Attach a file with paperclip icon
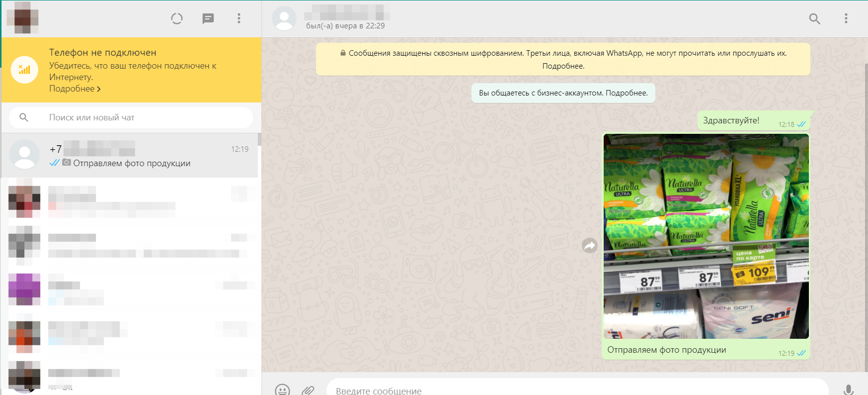 [308, 390]
